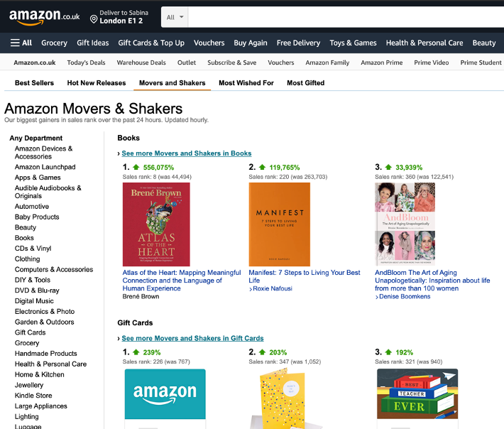Select Clothing department
This screenshot has width=504, height=429.
(x=27, y=259)
